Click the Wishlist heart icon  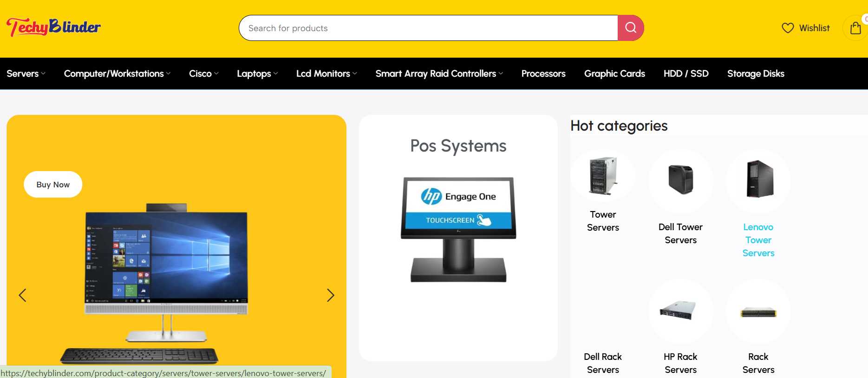coord(788,28)
